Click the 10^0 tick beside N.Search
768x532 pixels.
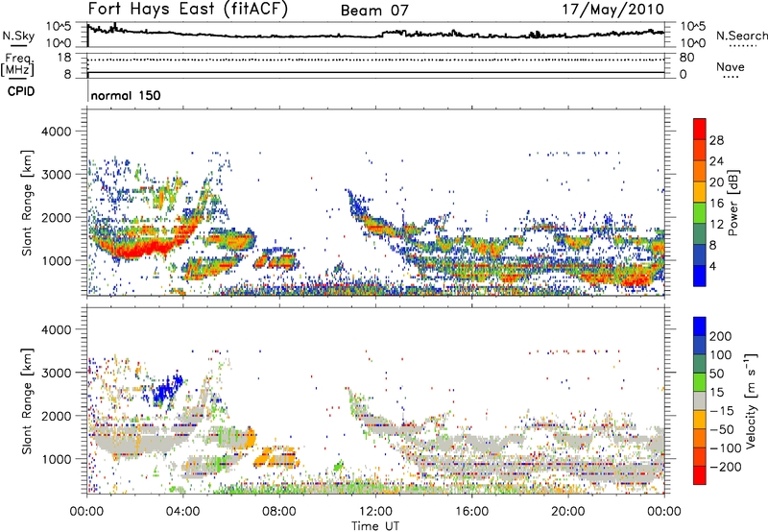(x=693, y=43)
